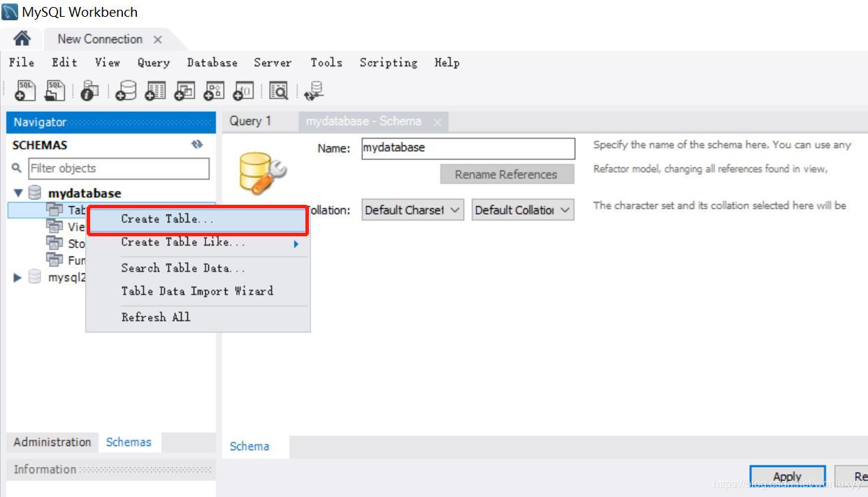Viewport: 868px width, 497px height.
Task: Click the Rename References button
Action: pos(507,174)
